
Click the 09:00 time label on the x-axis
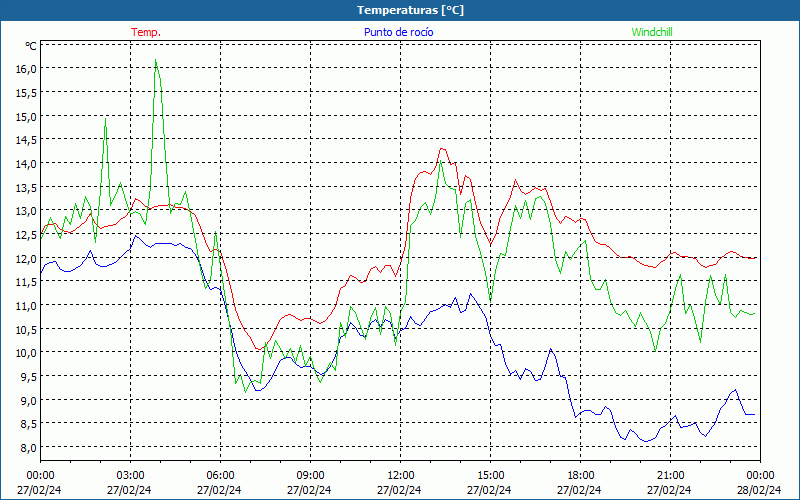(x=310, y=476)
